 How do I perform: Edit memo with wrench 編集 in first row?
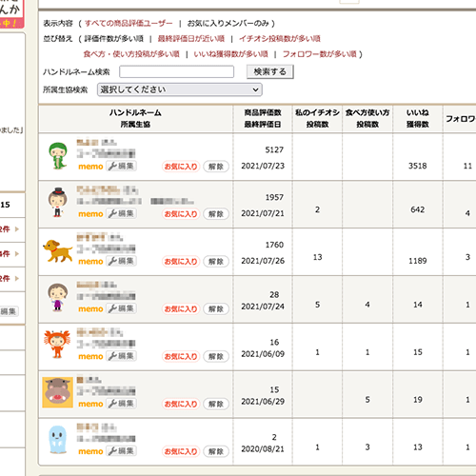coord(121,166)
